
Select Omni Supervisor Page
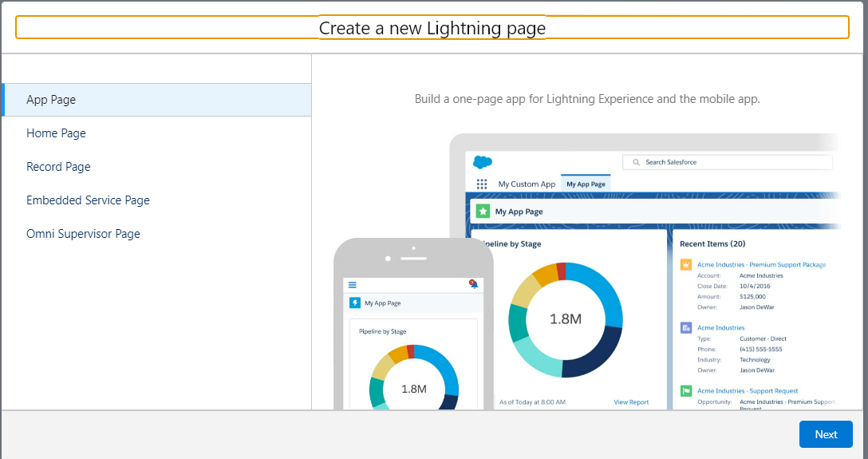[x=83, y=234]
